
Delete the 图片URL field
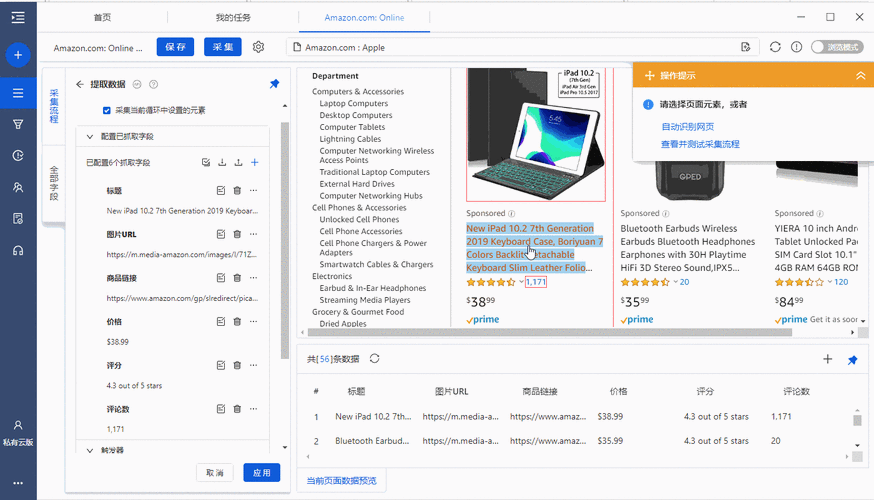[x=237, y=234]
